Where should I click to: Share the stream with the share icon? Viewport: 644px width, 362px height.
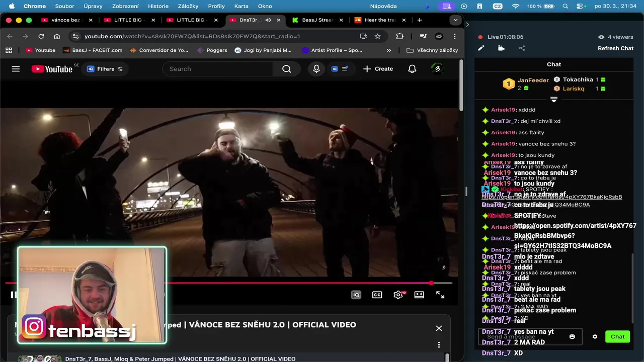point(522,48)
